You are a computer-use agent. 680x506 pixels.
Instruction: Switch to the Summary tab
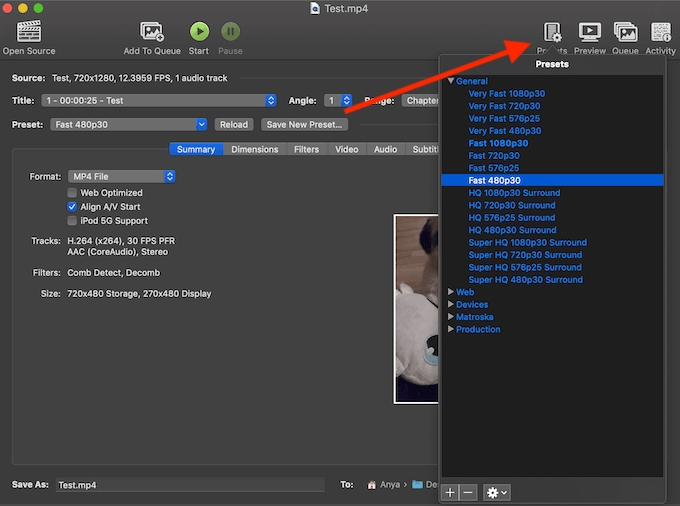point(196,149)
